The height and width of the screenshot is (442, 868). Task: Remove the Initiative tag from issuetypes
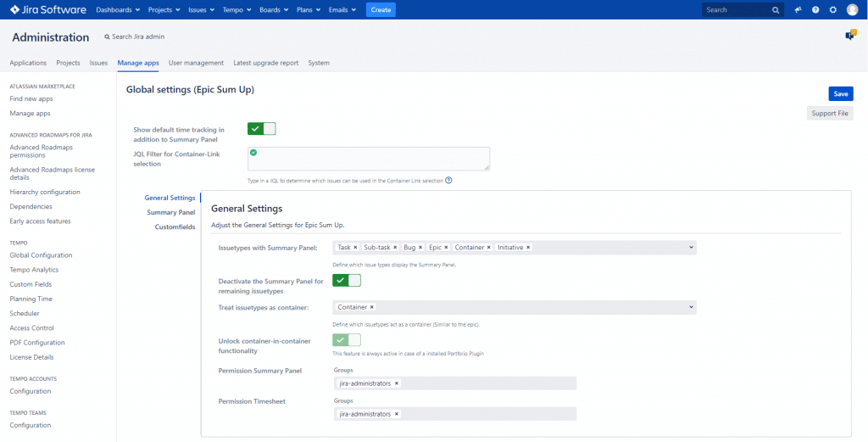(528, 248)
